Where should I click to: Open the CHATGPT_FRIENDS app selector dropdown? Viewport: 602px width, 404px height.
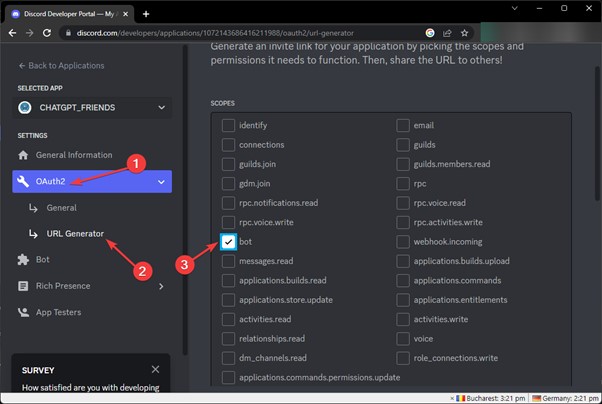pos(92,107)
